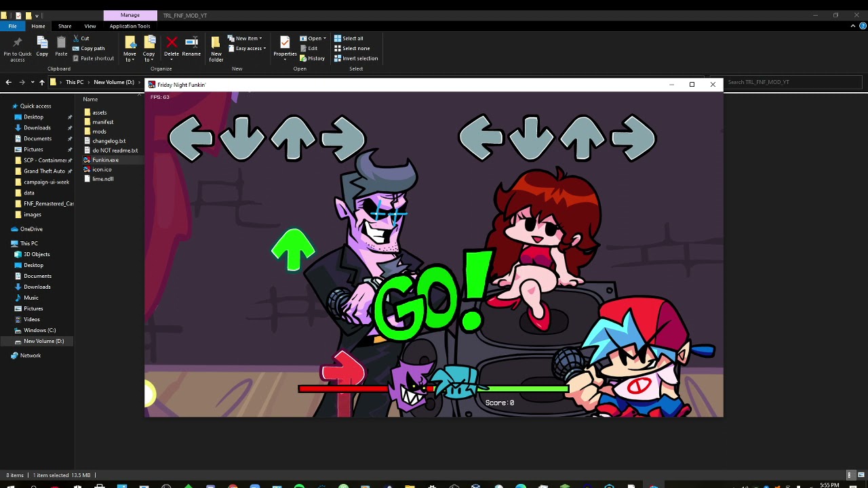Create a New folder

tap(216, 49)
